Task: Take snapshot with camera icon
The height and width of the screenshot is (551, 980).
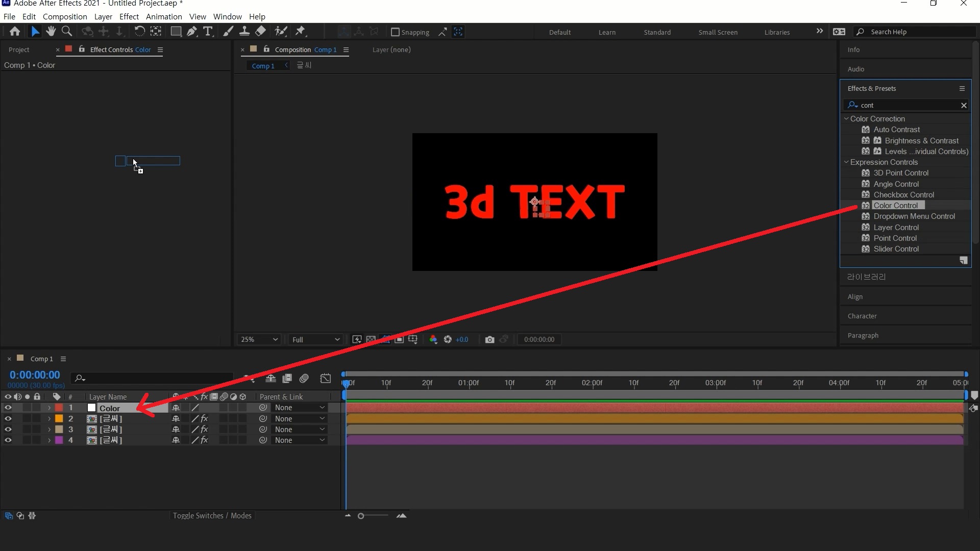Action: [x=489, y=340]
